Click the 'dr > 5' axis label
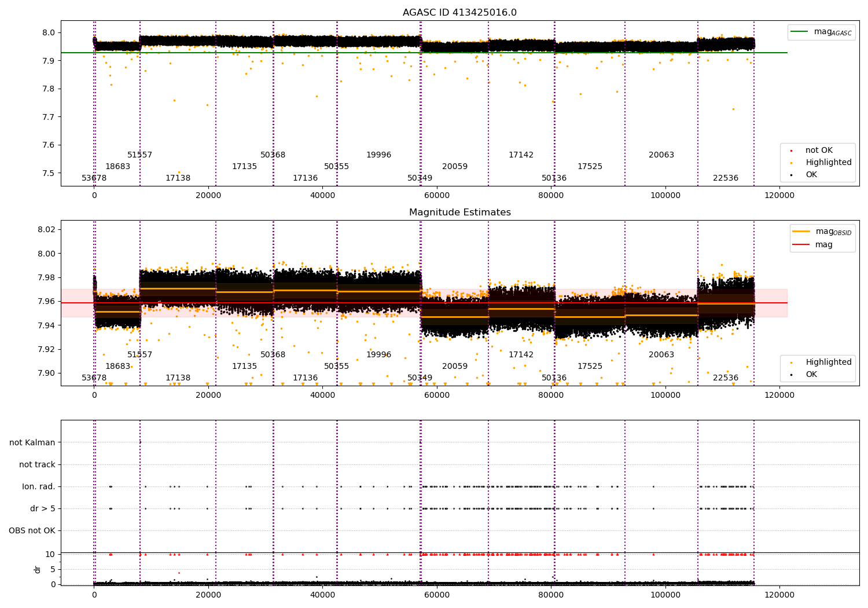This screenshot has width=868, height=608. 43,508
